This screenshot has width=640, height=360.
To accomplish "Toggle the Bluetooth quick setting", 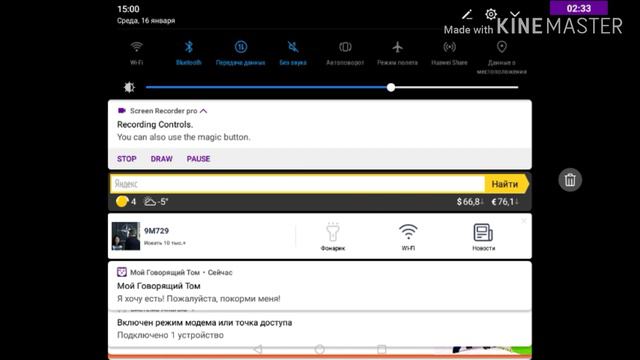I will click(189, 53).
